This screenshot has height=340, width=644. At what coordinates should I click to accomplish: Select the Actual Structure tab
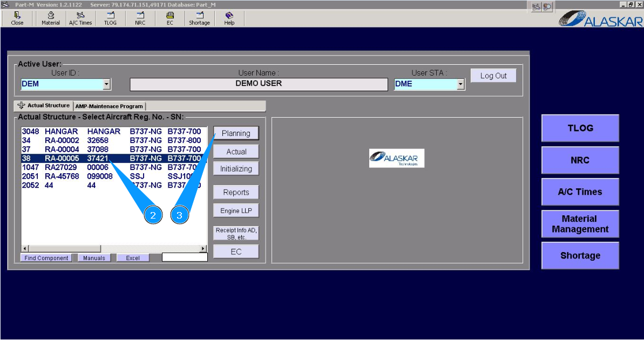pyautogui.click(x=44, y=106)
